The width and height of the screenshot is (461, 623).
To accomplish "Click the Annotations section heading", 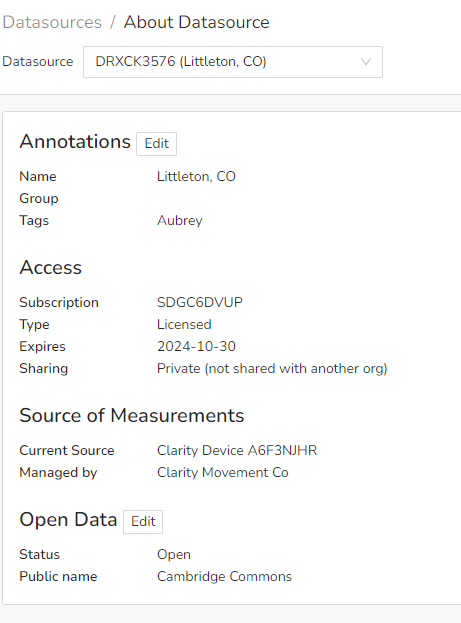I will click(x=75, y=141).
